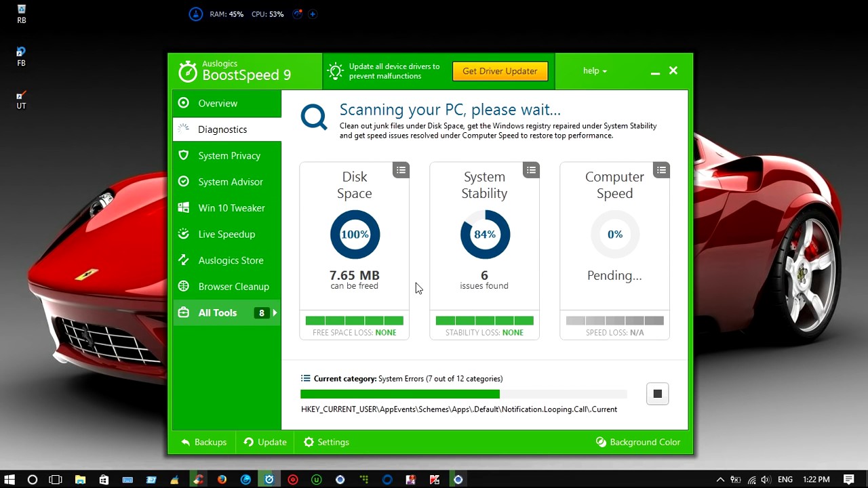This screenshot has height=488, width=868.
Task: Open Browser Cleanup section
Action: 227,287
